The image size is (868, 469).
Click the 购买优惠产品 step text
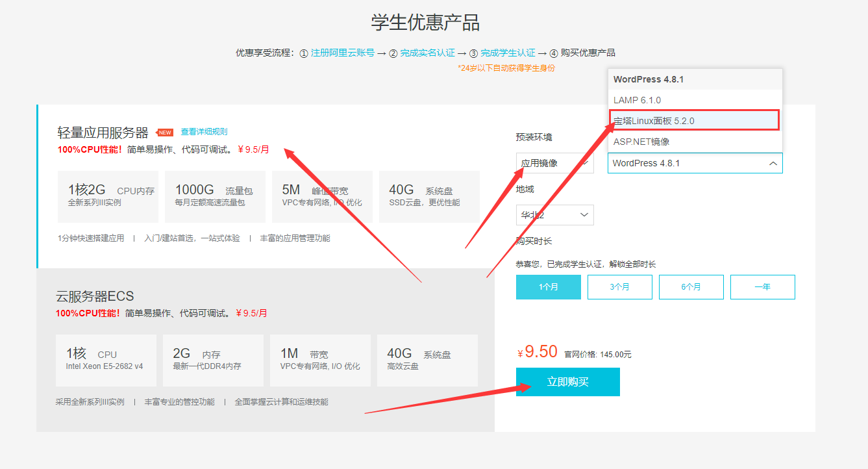tap(588, 53)
